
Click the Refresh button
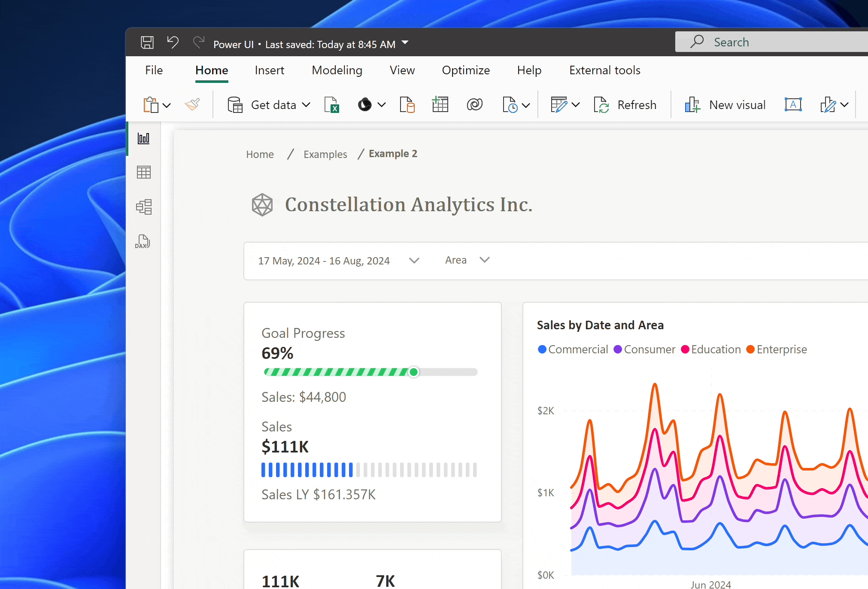pyautogui.click(x=625, y=104)
